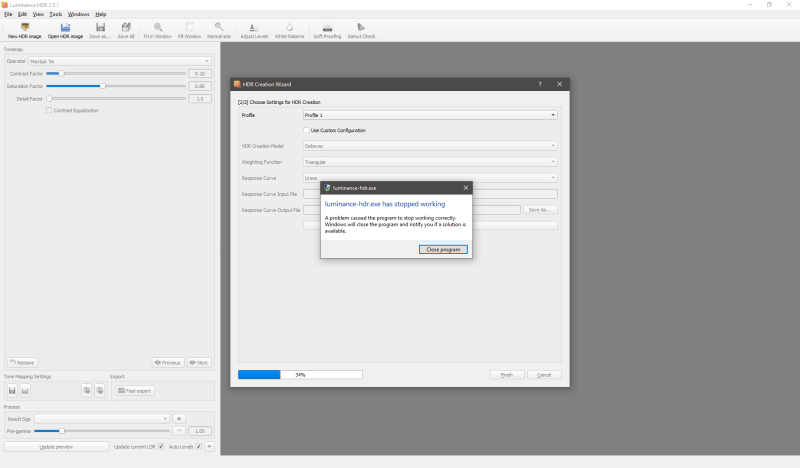Screen dimensions: 800x468
Task: Click the Previous button in the Tonemap panel
Action: pyautogui.click(x=168, y=362)
